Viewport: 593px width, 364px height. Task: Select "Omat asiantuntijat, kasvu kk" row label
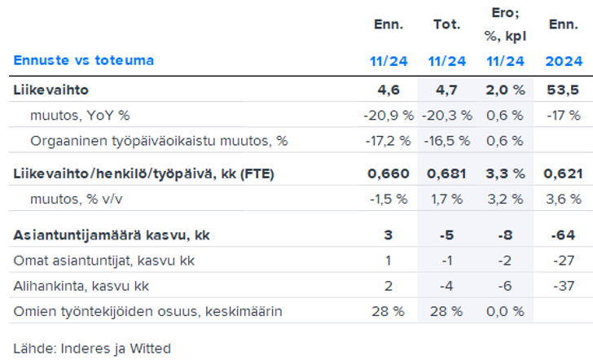coord(103,261)
